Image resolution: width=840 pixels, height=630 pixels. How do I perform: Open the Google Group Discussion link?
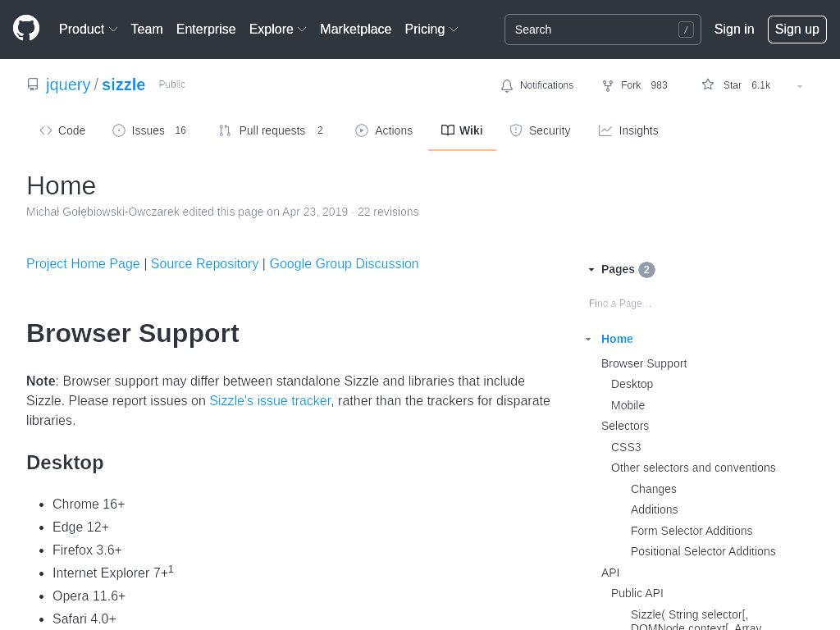tap(344, 263)
